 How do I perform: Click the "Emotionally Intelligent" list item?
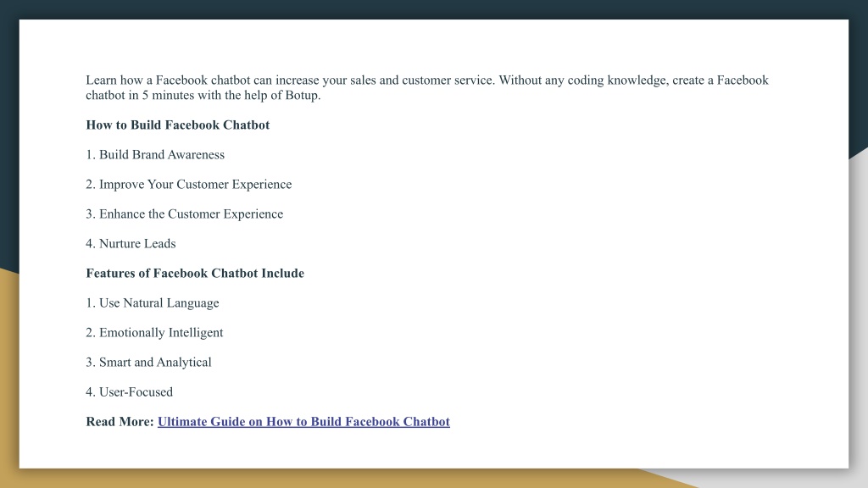pos(154,332)
